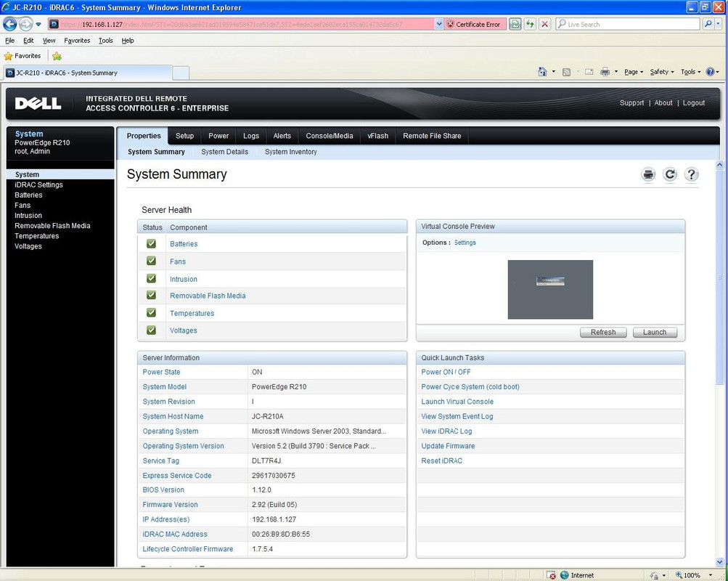Click the compatibility view icon beside address bar
728x581 pixels.
(x=515, y=24)
